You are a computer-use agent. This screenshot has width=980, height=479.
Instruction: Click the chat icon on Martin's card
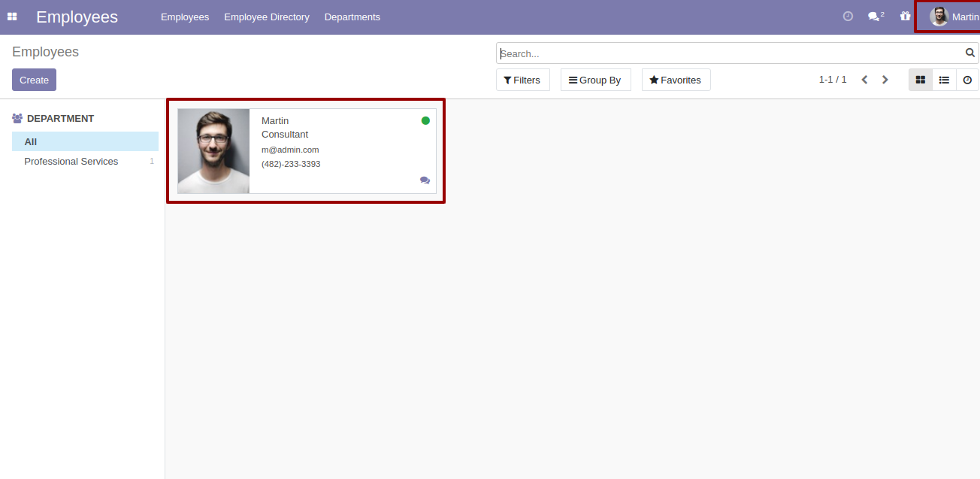tap(425, 180)
